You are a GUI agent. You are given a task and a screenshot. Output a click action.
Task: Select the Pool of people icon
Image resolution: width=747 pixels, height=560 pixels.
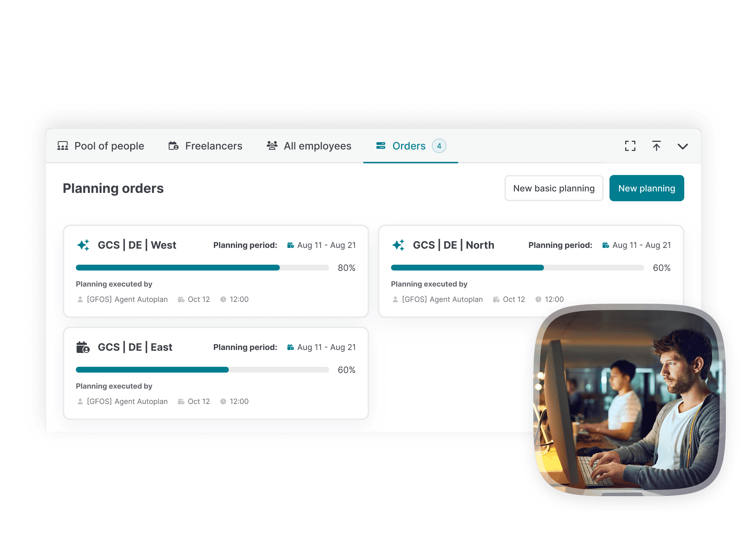(63, 146)
